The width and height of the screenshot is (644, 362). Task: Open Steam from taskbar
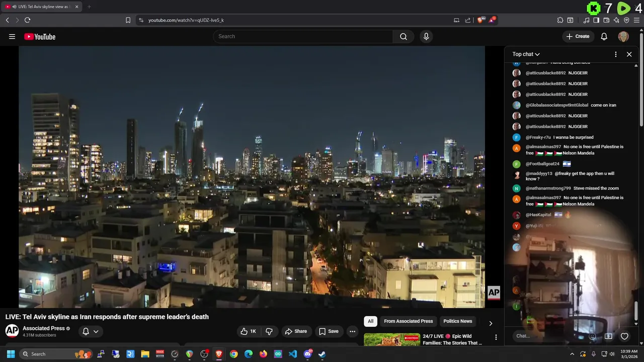[322, 354]
